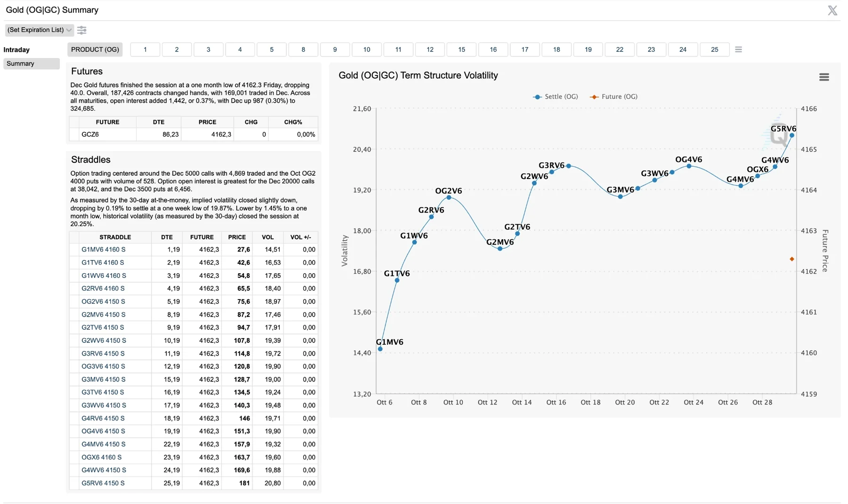This screenshot has width=848, height=504.
Task: Click the GCZ6 future row label
Action: click(x=90, y=135)
